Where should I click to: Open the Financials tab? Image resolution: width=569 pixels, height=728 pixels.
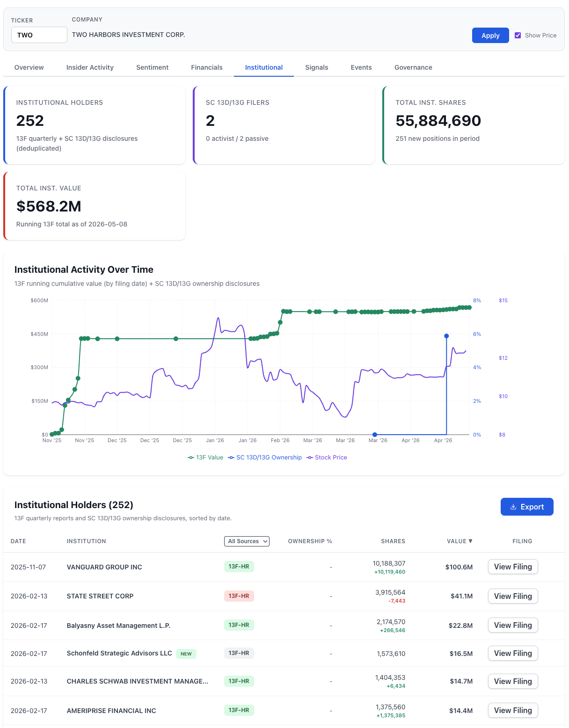point(207,67)
